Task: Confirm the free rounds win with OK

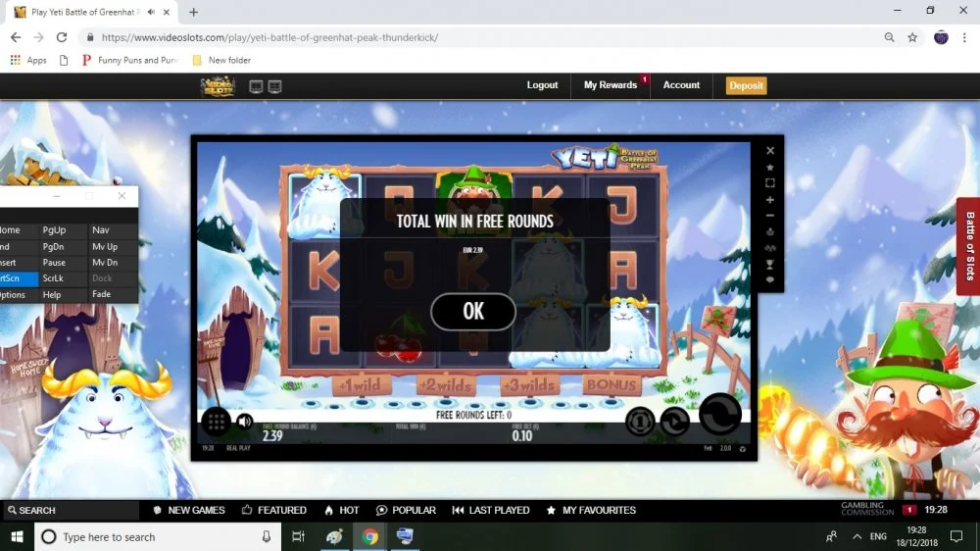Action: click(x=473, y=312)
